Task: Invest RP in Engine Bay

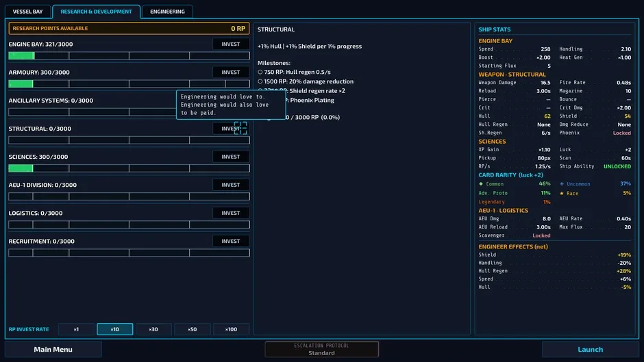Action: coord(231,44)
